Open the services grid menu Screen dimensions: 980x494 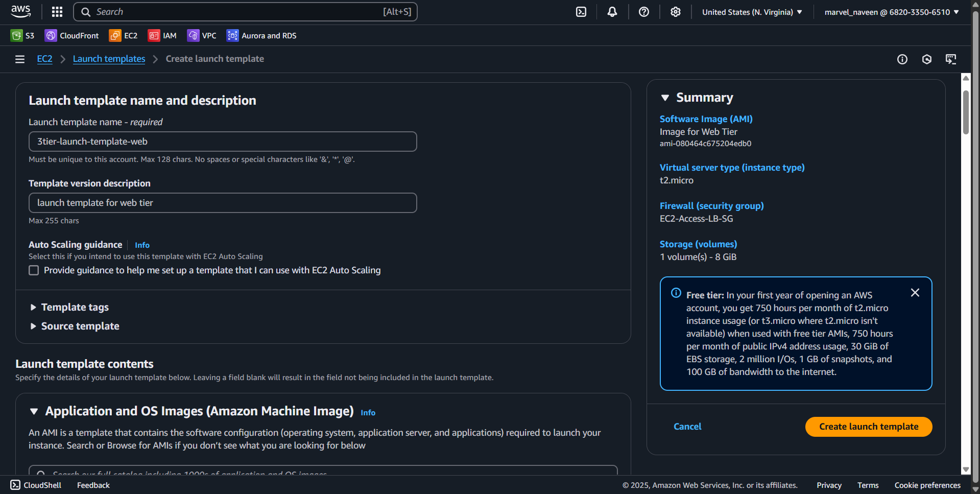click(57, 12)
